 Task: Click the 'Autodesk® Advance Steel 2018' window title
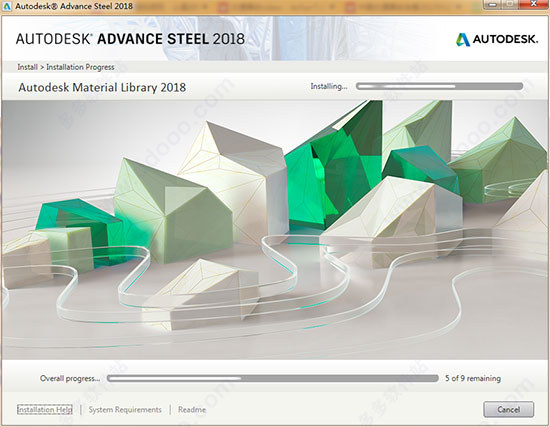[x=74, y=6]
